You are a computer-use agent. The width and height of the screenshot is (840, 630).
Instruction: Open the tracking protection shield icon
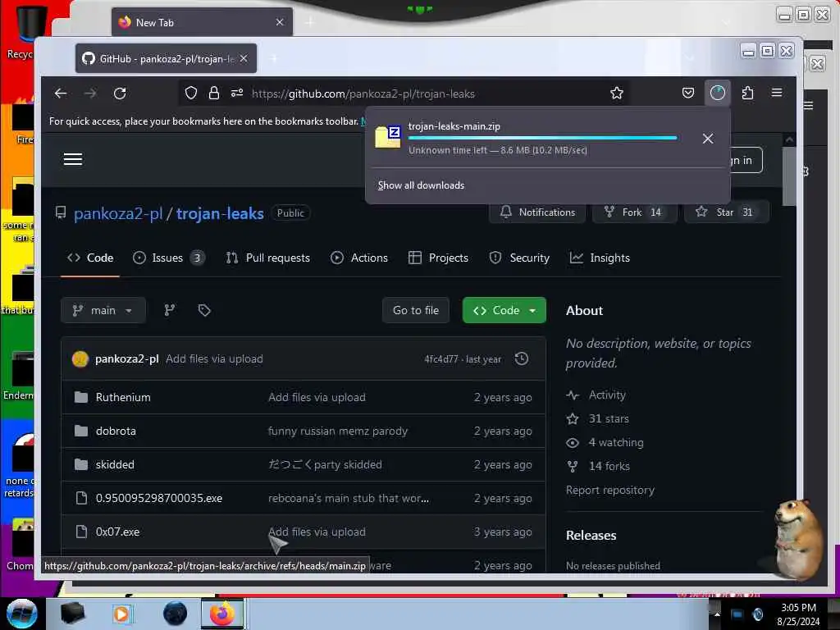click(190, 94)
